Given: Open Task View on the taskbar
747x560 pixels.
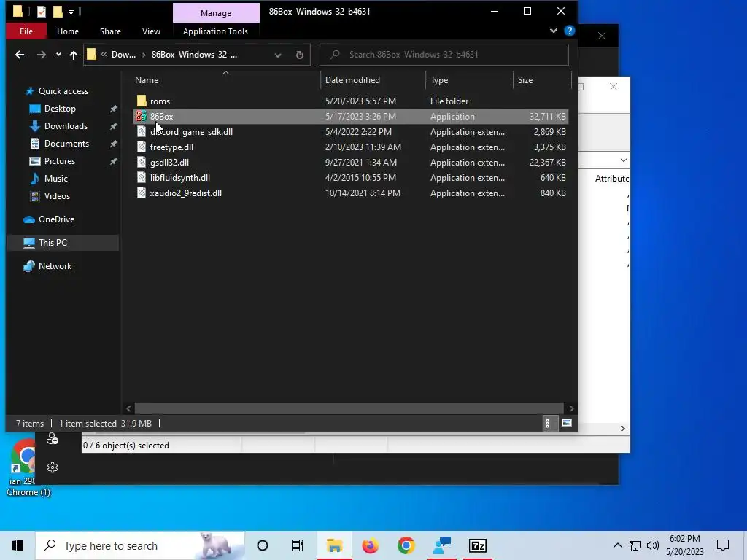Looking at the screenshot, I should pos(298,545).
